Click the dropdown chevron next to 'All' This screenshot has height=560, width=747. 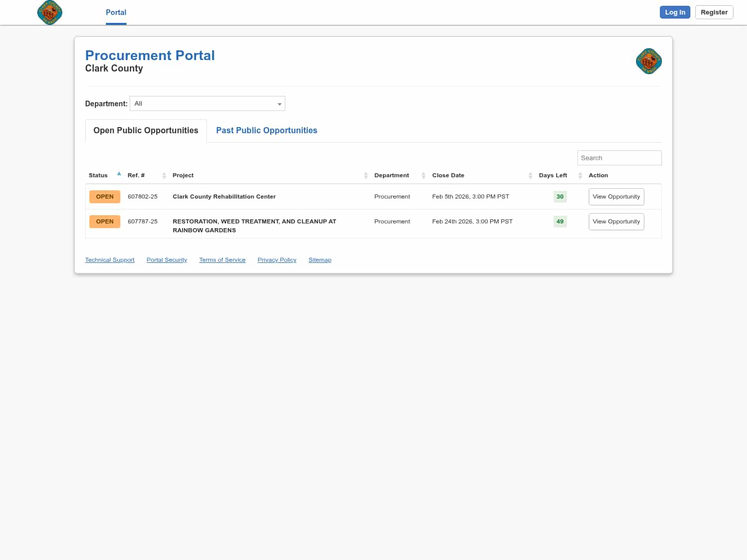click(280, 104)
